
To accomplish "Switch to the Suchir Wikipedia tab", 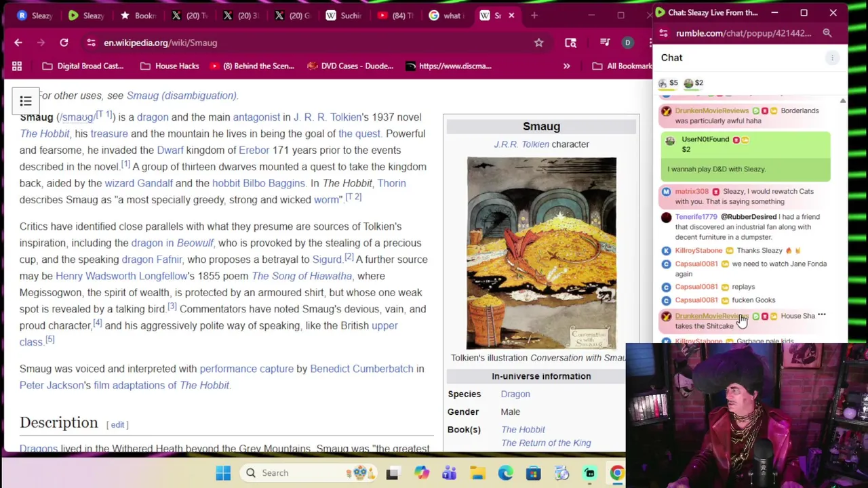I will pyautogui.click(x=343, y=15).
